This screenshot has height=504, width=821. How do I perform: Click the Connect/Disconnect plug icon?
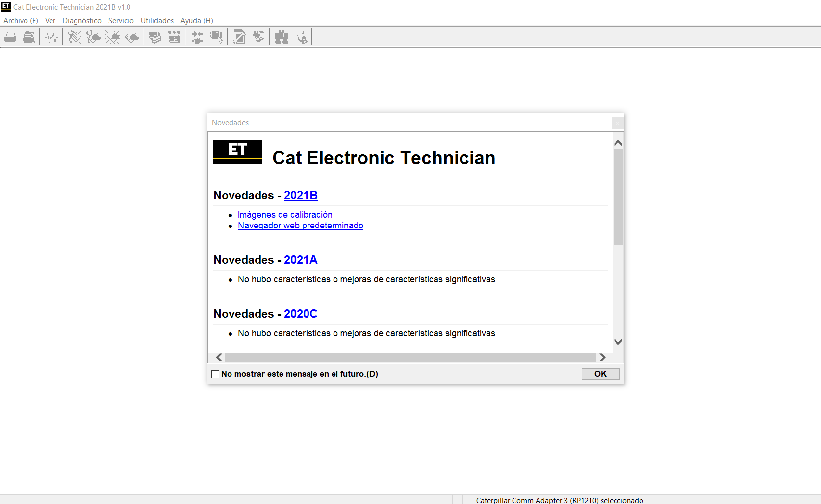197,37
